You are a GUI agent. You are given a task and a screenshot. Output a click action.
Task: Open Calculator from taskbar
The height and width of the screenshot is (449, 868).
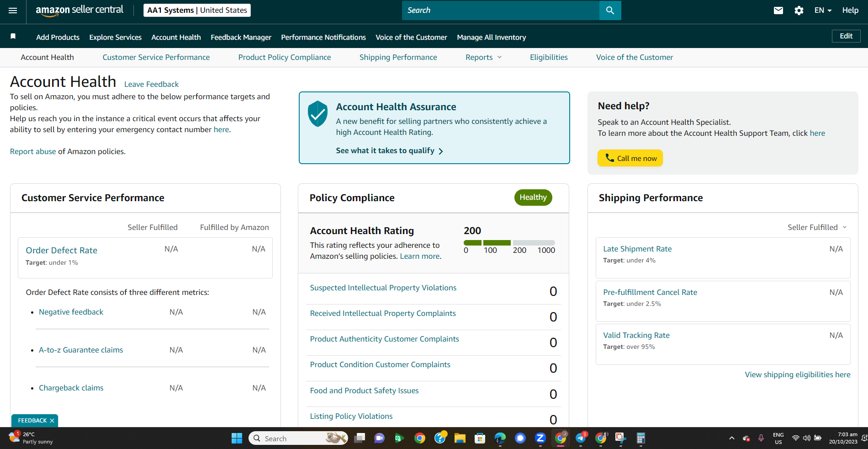click(x=641, y=438)
